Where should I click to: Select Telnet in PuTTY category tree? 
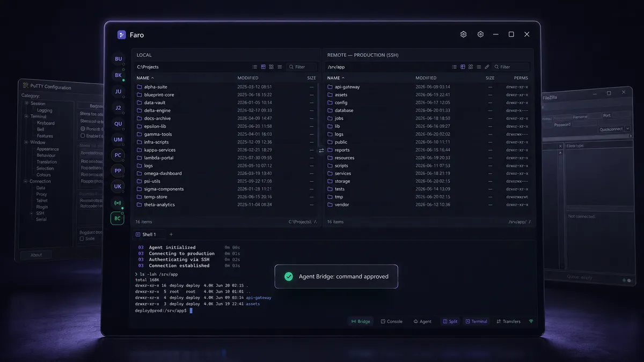(42, 201)
